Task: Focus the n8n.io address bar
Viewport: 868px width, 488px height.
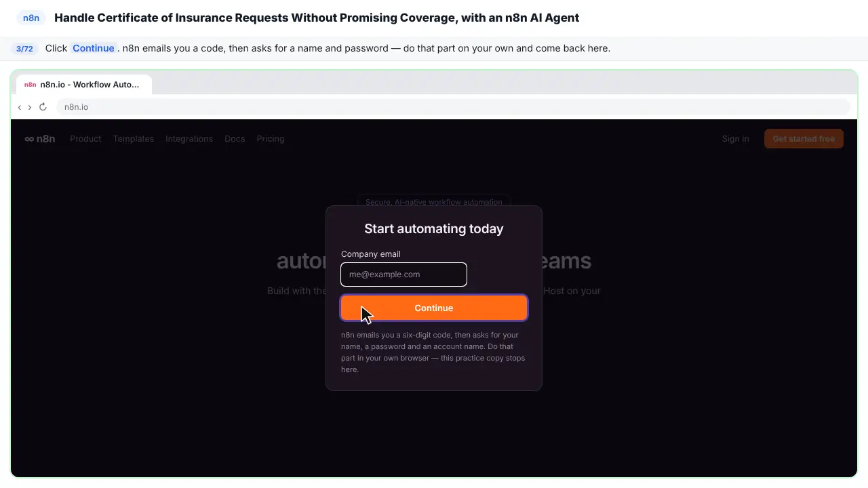Action: click(453, 107)
